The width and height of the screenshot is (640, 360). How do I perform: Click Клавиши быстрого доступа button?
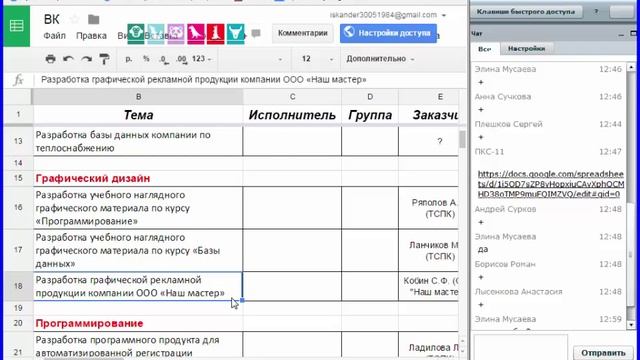click(526, 12)
